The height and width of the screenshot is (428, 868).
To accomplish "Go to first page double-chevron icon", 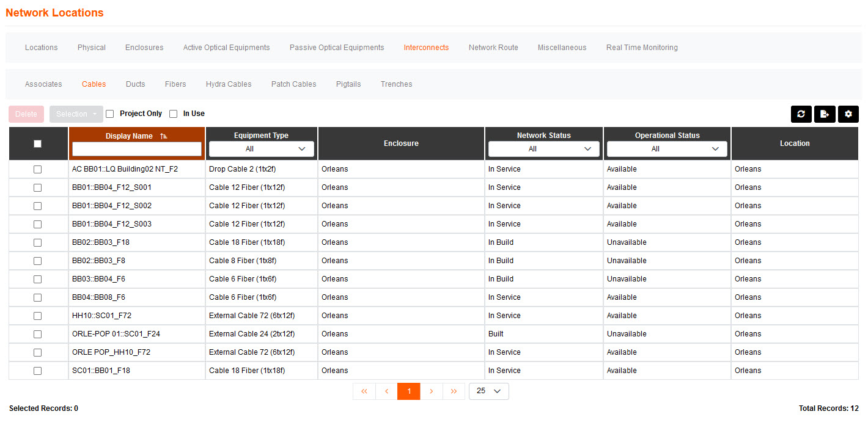I will point(364,391).
